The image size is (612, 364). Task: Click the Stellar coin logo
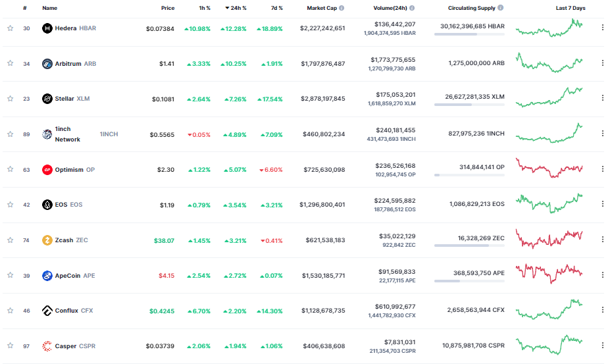click(47, 99)
